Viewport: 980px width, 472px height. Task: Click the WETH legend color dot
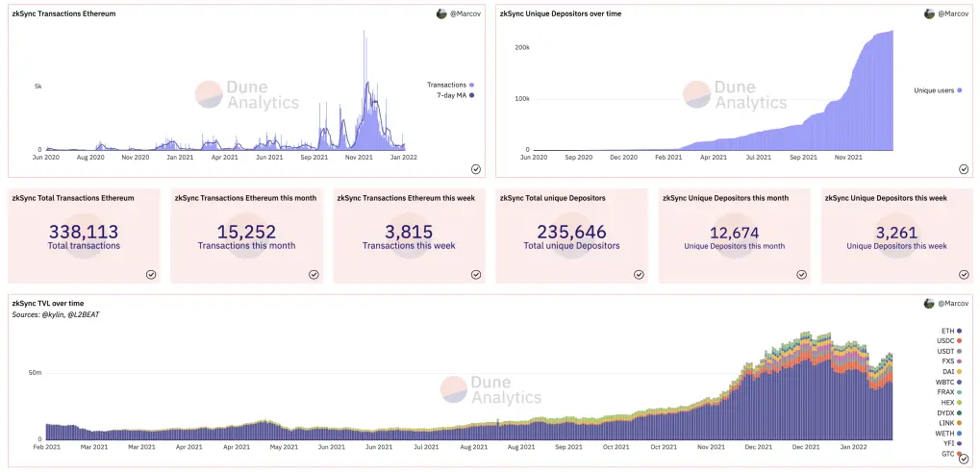click(x=960, y=434)
